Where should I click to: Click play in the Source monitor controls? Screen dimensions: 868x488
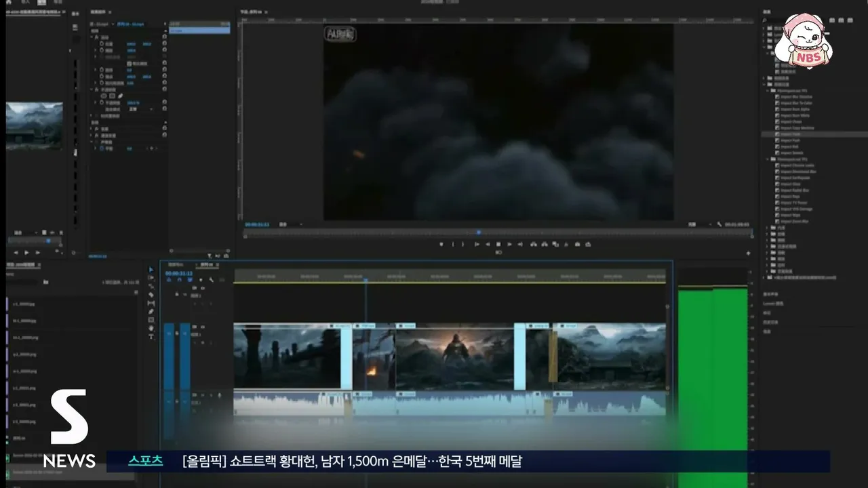click(x=27, y=252)
